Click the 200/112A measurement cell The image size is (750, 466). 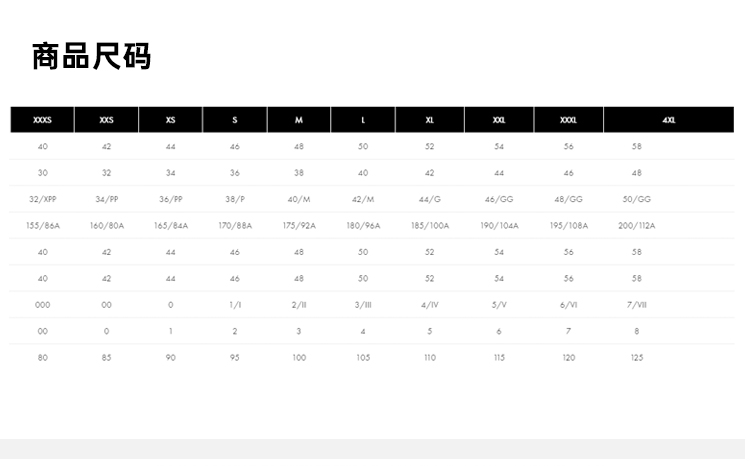pos(637,226)
